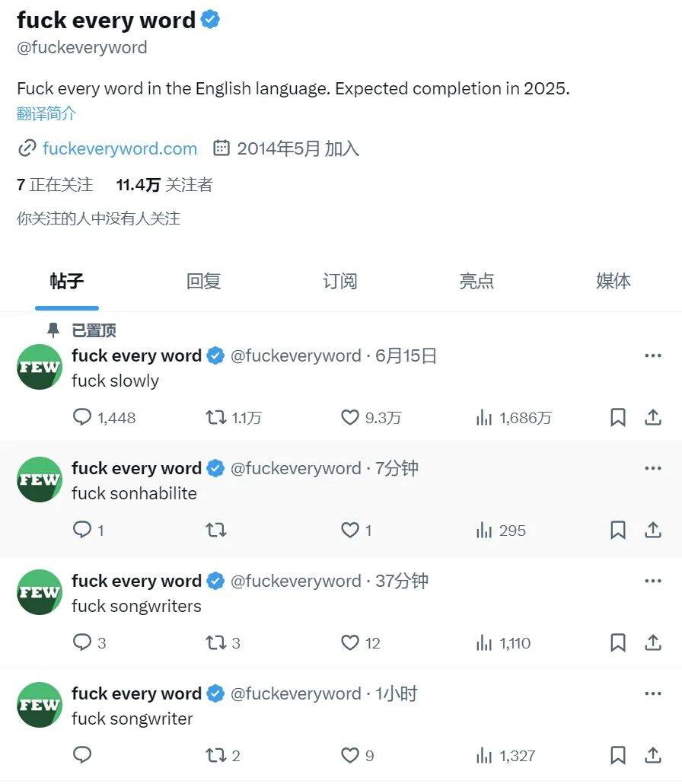Reply to the 'fuck songwriter' post
This screenshot has width=682, height=784.
point(82,755)
